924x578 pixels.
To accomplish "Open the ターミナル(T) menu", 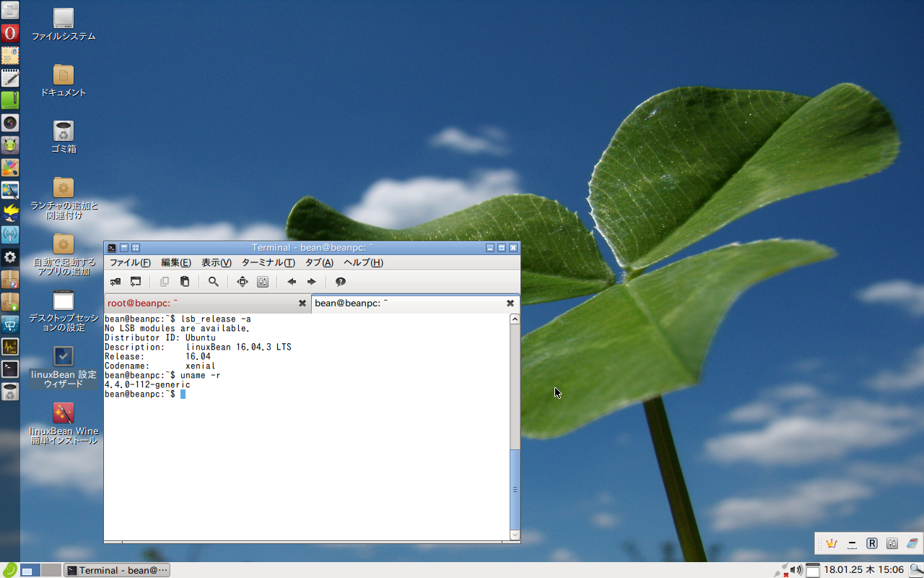I will click(x=269, y=262).
